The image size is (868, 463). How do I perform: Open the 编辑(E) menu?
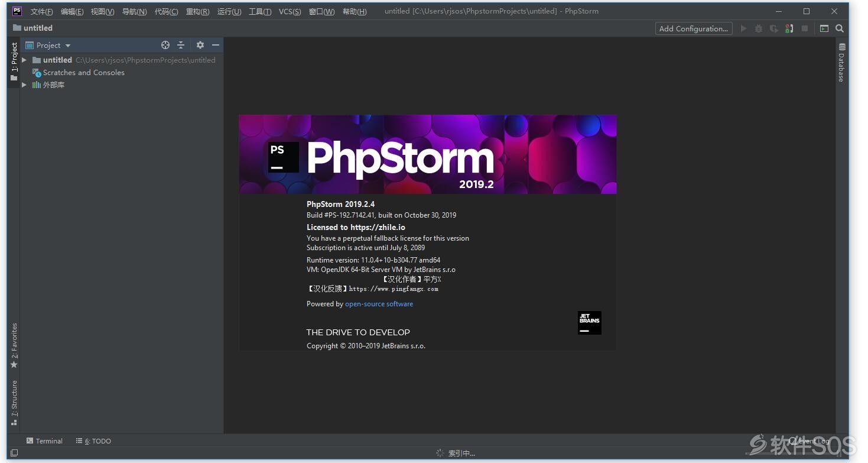tap(72, 12)
